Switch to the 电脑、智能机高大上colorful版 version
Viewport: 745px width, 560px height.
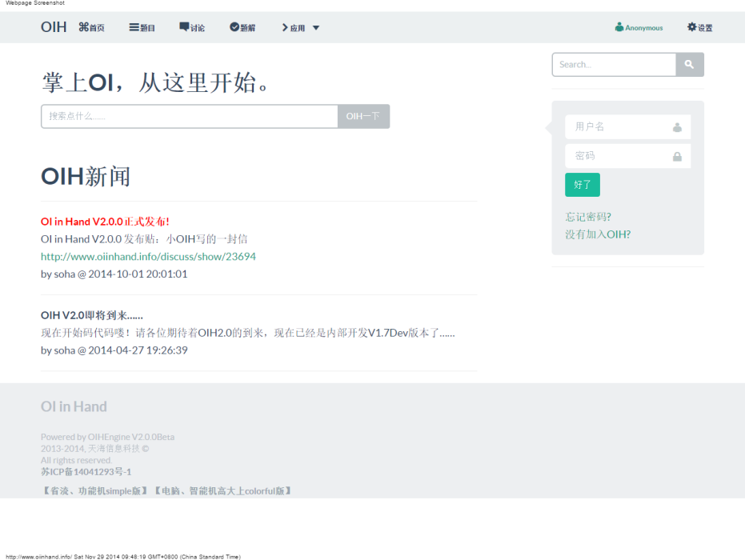coord(222,490)
